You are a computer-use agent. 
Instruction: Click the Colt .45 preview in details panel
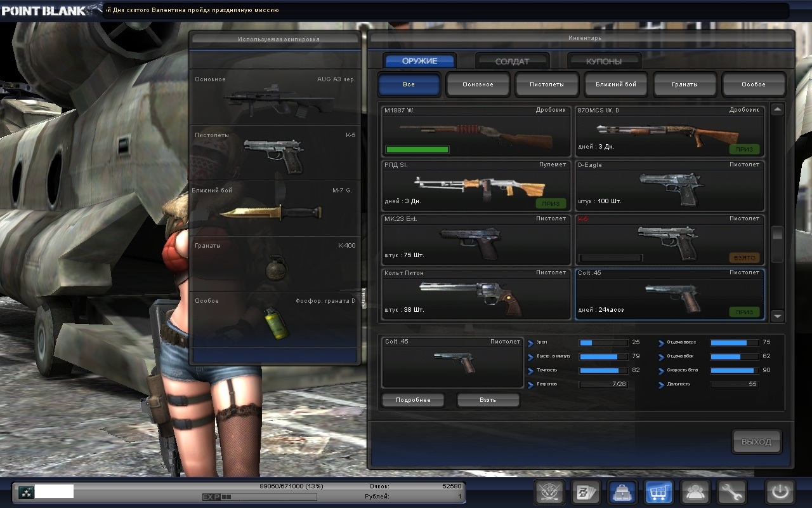452,362
